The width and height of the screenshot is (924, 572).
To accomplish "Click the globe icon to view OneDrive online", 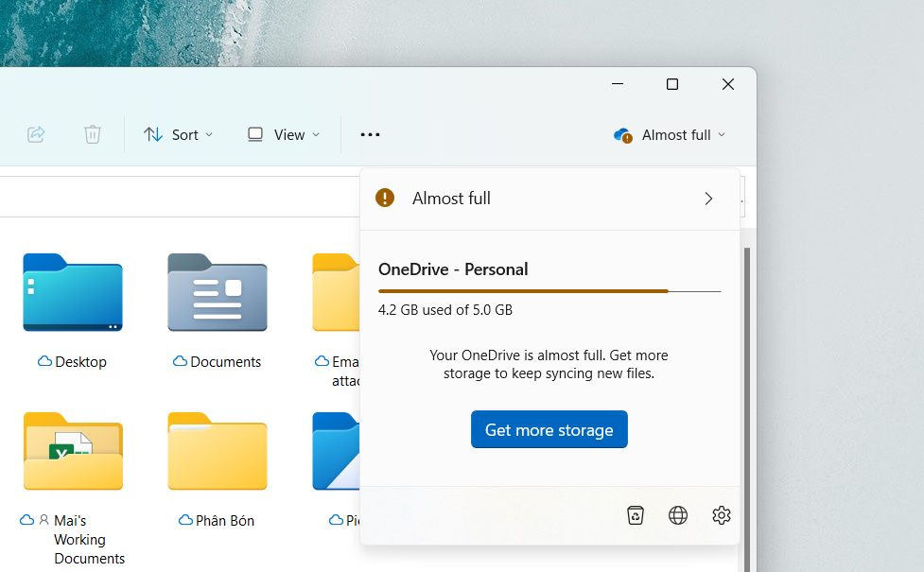I will pyautogui.click(x=677, y=514).
